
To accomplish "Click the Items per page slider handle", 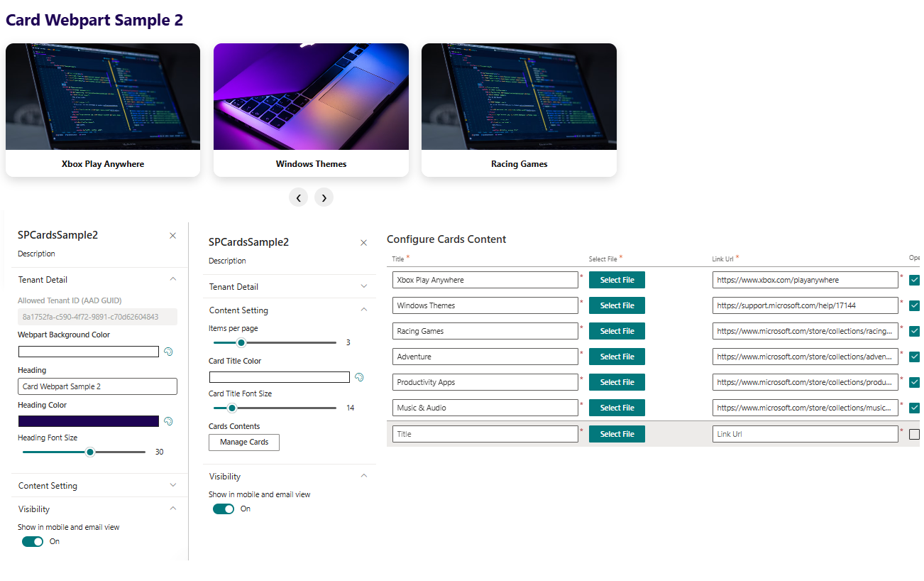I will point(241,342).
